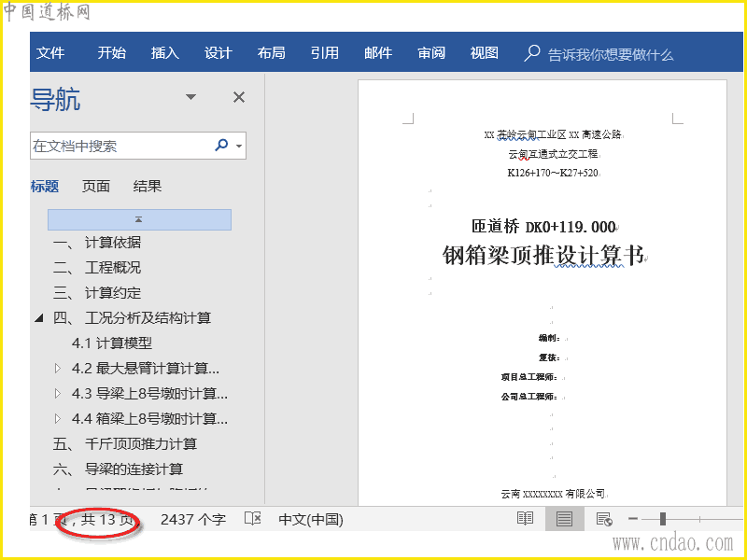Click the 项目总工程师: line

(529, 377)
